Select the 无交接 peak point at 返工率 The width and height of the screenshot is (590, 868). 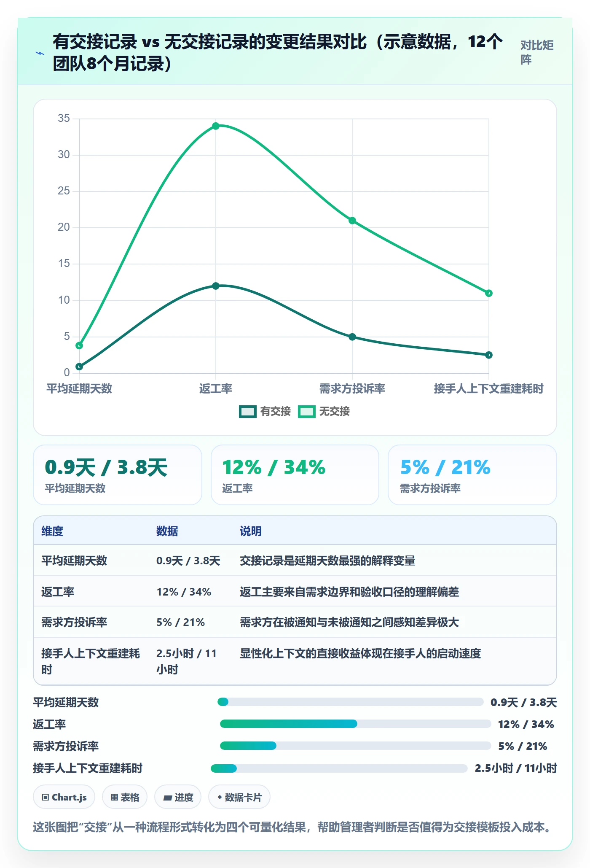216,126
